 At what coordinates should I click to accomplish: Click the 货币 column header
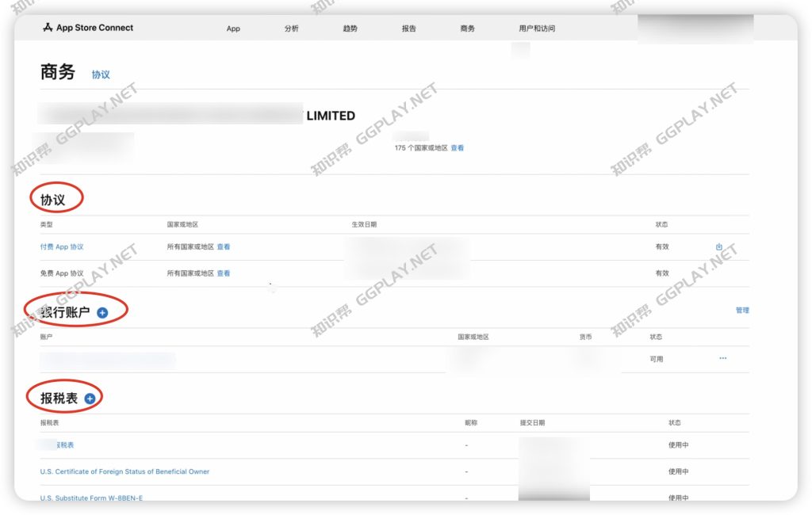[x=585, y=337]
